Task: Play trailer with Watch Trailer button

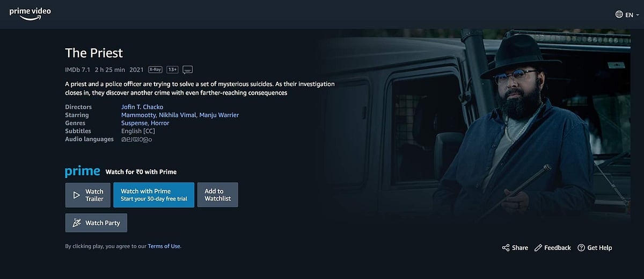Action: coord(88,195)
